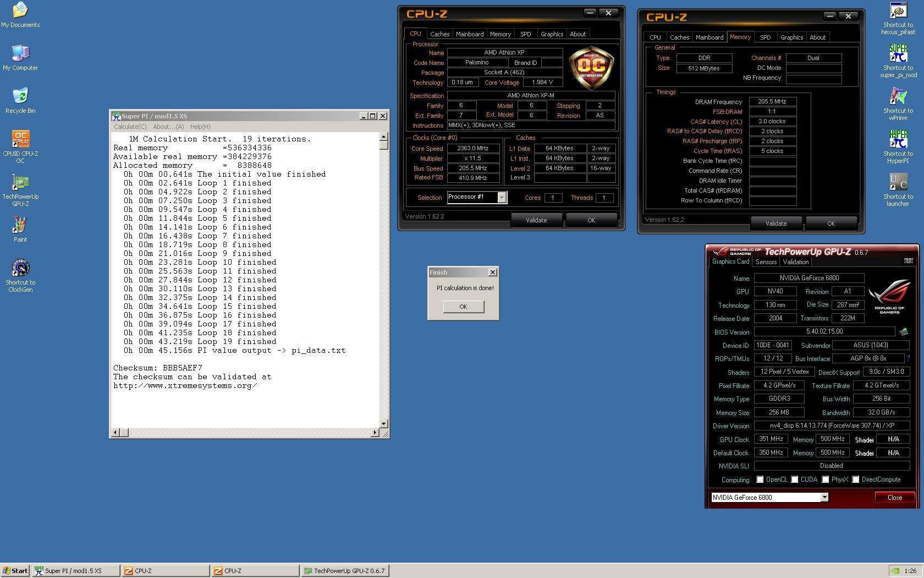Click Gigabyte OC Motherboard logo in CPU-Z

pos(591,68)
